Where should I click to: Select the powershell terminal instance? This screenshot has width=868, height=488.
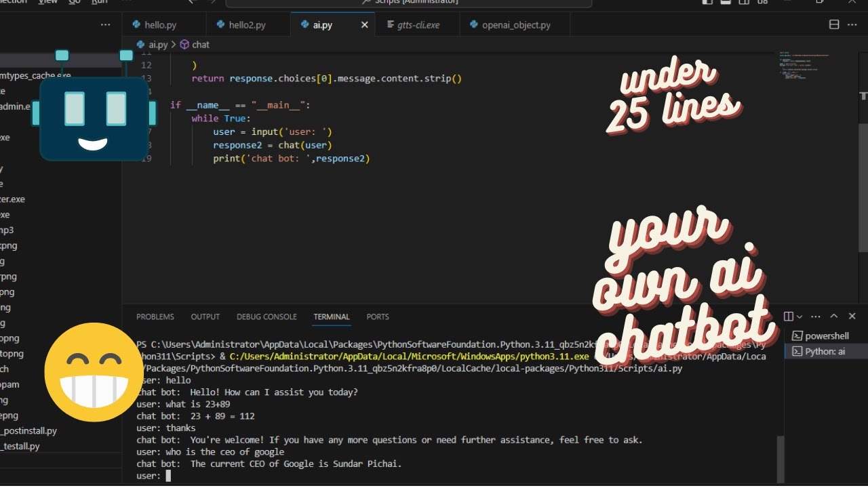(x=827, y=335)
